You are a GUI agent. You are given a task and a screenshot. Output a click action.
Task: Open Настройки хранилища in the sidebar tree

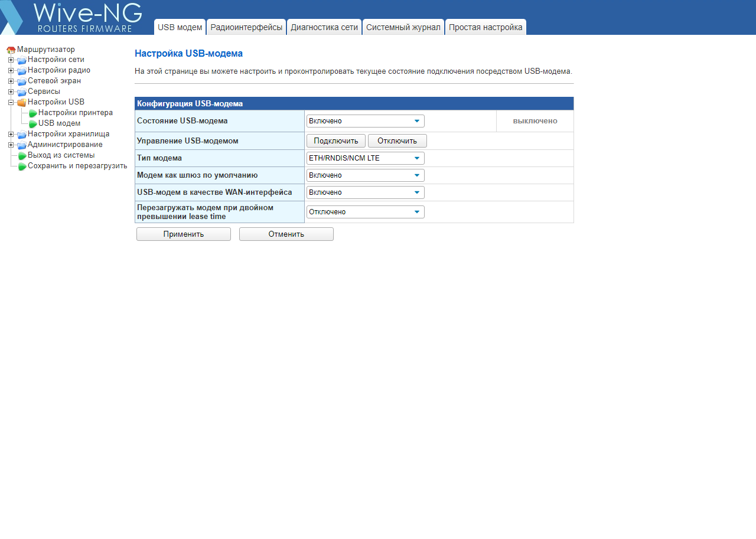point(69,134)
